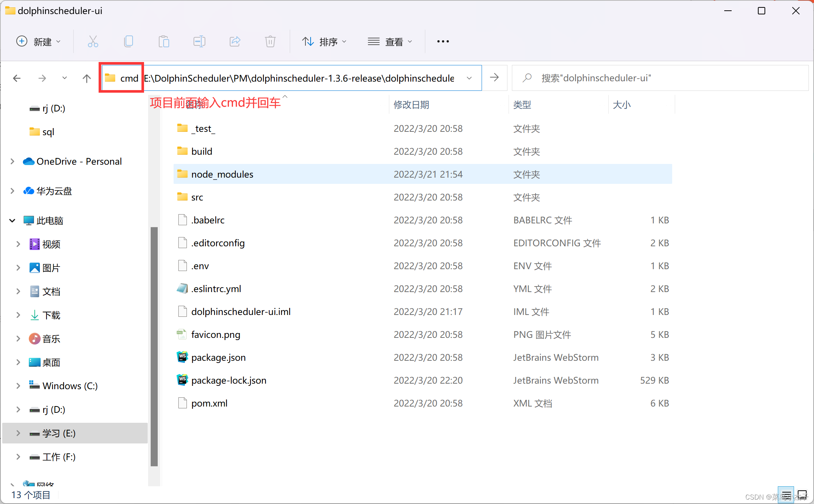Viewport: 814px width, 504px height.
Task: Click inside the search box
Action: 628,78
